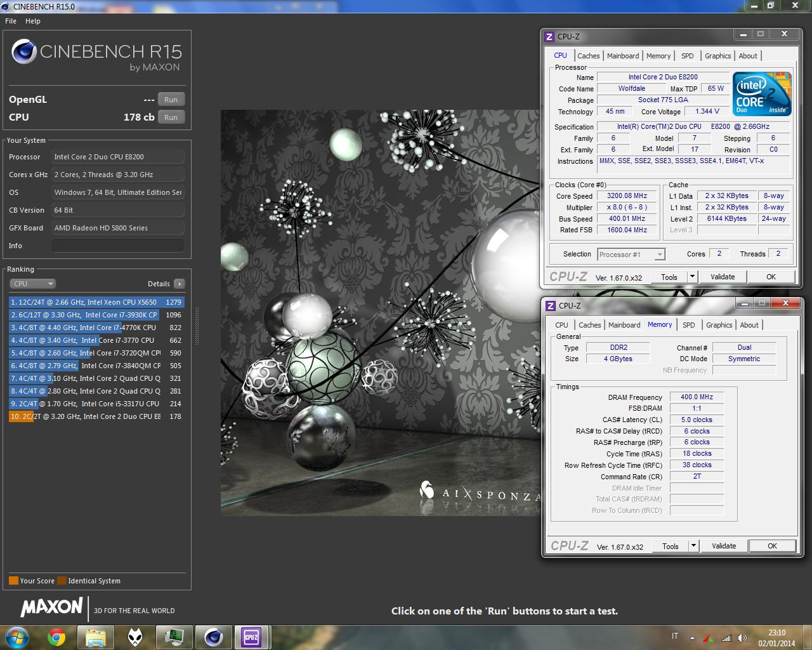Click the Core Speed 3200.08 MHz value
Screen dimensions: 812x650
point(627,196)
